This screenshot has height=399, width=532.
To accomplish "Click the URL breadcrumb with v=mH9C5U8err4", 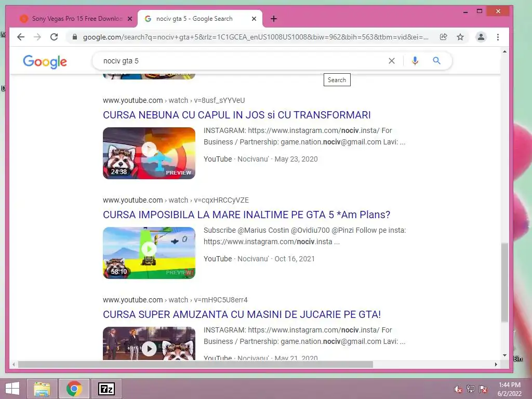I will point(175,300).
